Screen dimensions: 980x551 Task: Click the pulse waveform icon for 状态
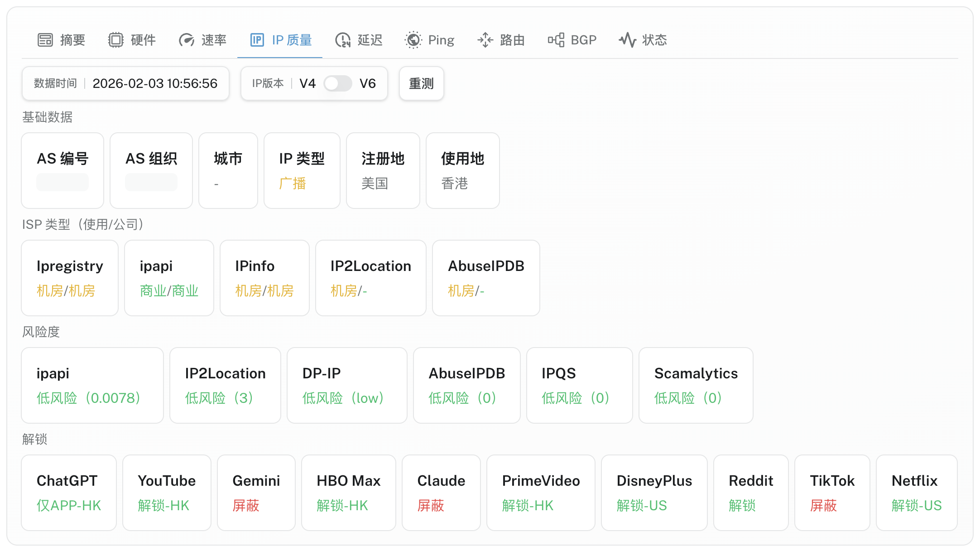pyautogui.click(x=628, y=40)
